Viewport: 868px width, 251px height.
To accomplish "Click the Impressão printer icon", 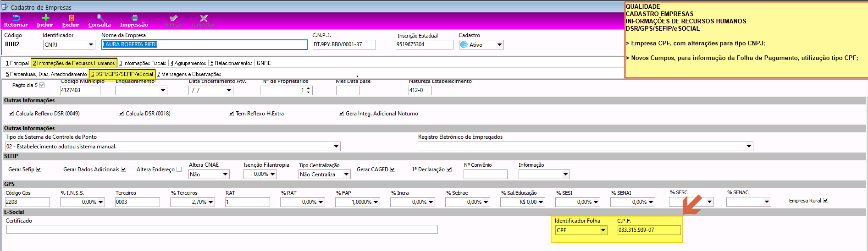I will click(134, 18).
